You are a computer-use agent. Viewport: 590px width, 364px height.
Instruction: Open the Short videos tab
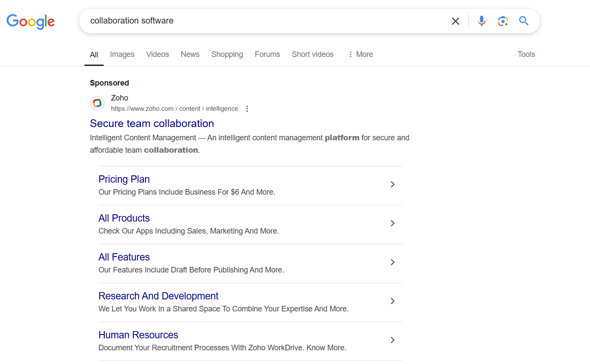click(x=313, y=54)
